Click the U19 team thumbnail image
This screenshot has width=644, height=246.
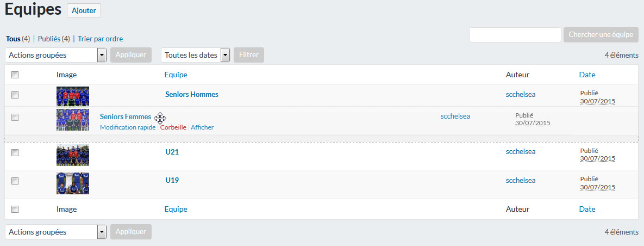[x=73, y=183]
